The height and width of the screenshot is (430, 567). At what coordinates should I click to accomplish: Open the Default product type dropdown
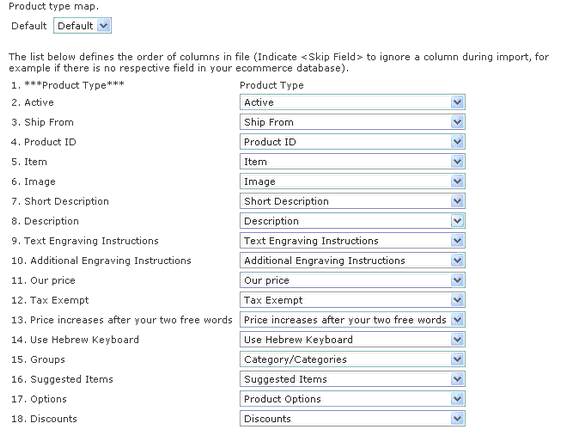(x=82, y=26)
